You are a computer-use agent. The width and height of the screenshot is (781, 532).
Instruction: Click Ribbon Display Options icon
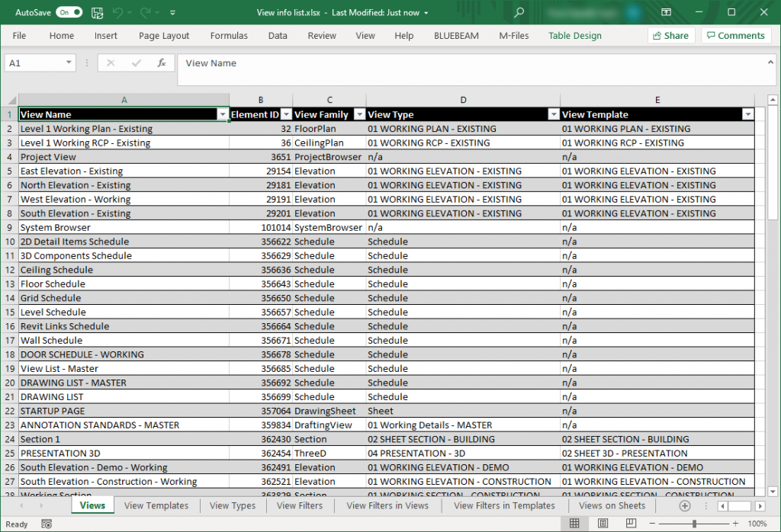(666, 12)
